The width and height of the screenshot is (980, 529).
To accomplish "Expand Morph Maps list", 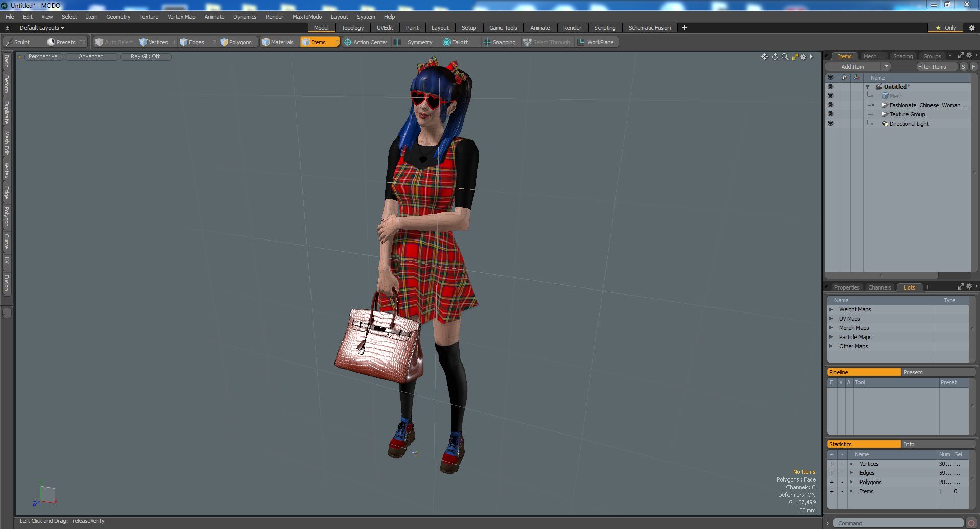I will click(x=831, y=328).
